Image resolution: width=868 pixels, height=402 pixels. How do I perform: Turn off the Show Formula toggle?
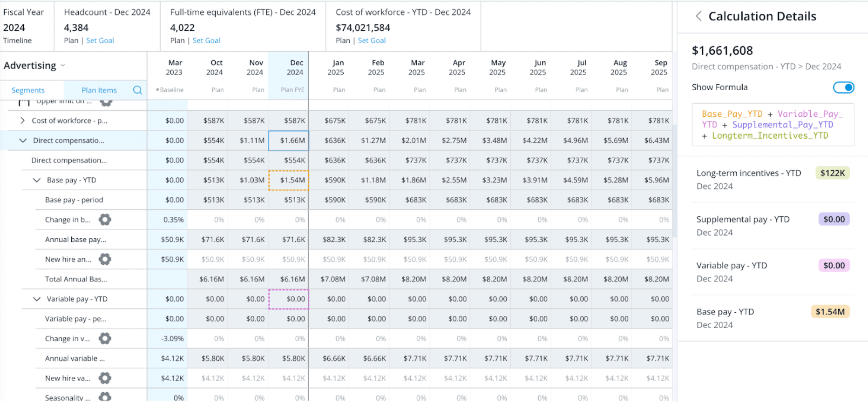pyautogui.click(x=843, y=87)
